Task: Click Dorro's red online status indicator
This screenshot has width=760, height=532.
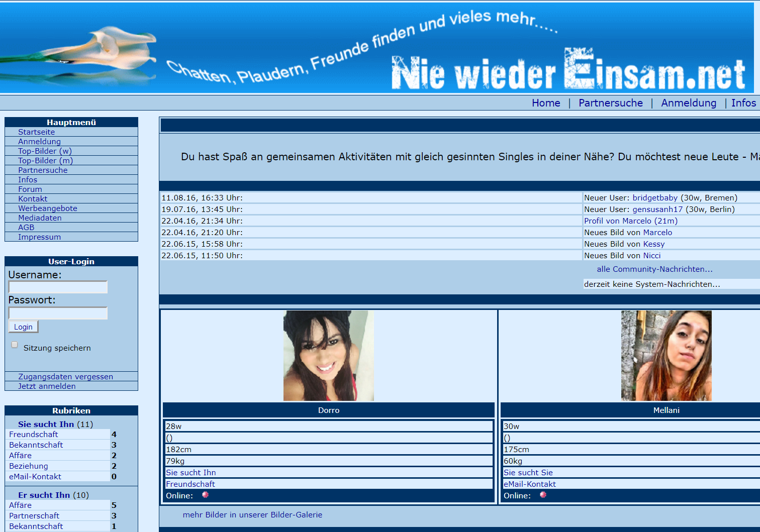Action: (205, 495)
